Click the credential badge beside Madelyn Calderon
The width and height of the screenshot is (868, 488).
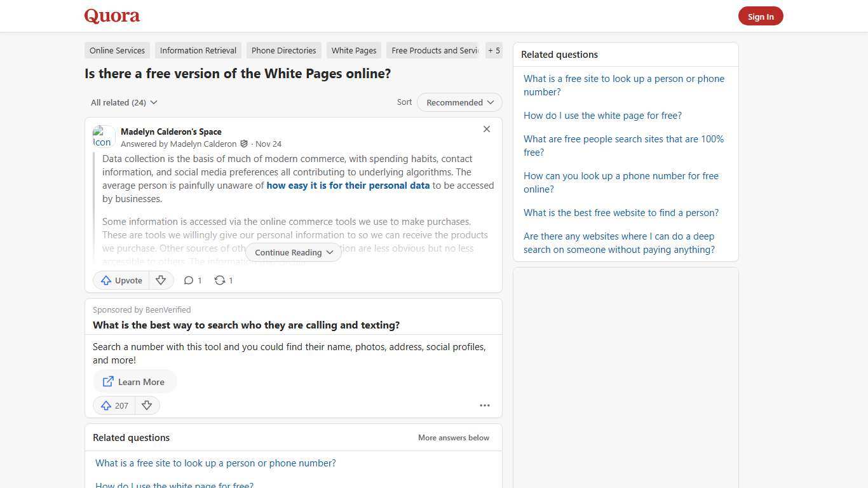pyautogui.click(x=245, y=144)
